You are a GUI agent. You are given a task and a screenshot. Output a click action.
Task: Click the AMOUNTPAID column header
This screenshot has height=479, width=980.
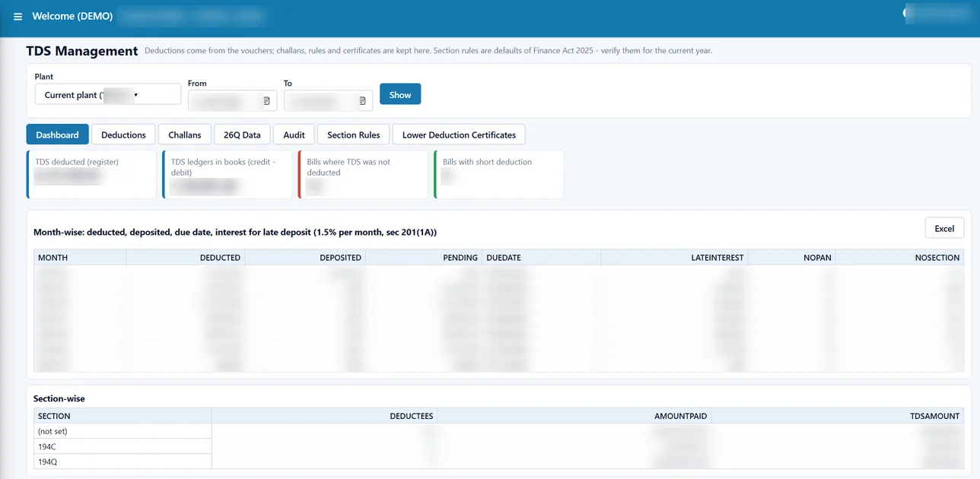575,416
